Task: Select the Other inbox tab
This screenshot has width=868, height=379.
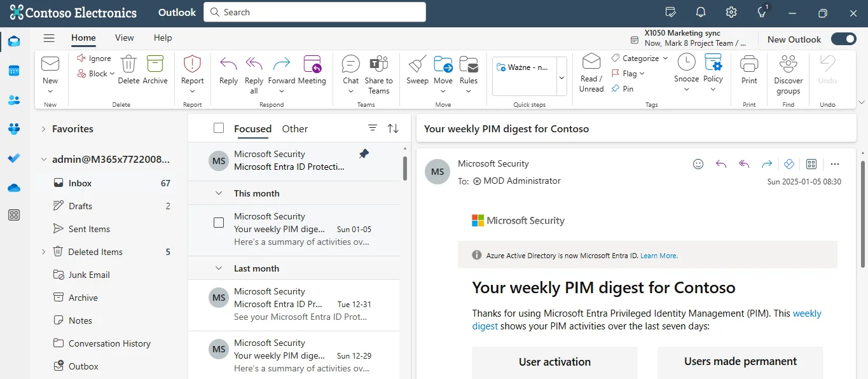Action: [294, 128]
